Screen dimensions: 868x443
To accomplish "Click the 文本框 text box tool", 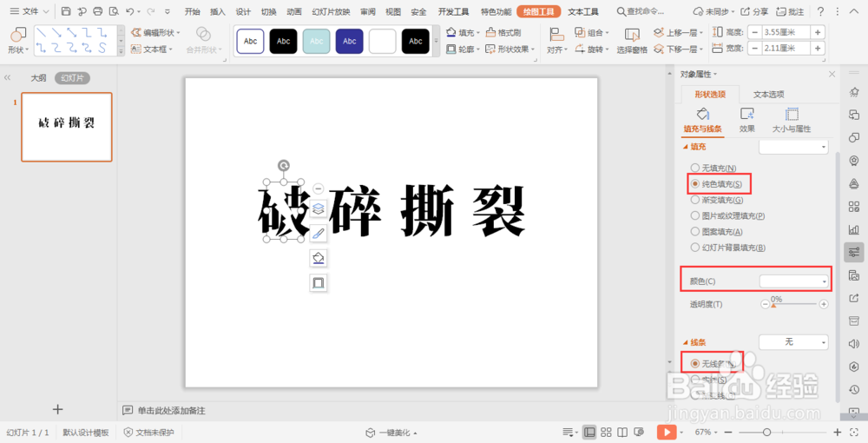I will (152, 50).
